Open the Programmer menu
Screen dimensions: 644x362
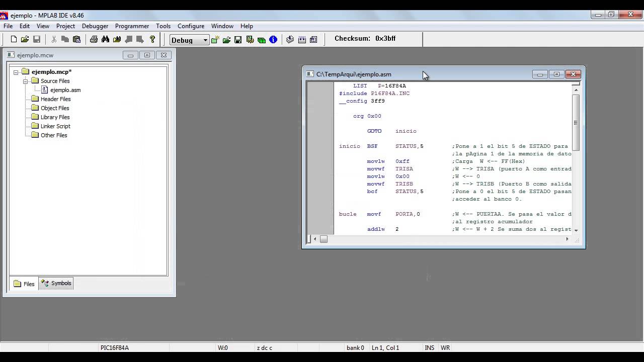coord(132,26)
